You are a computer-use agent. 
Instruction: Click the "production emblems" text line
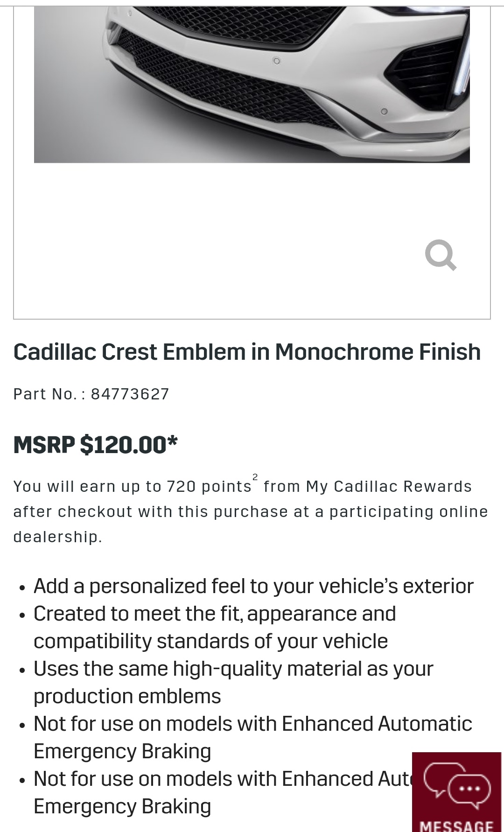(127, 696)
